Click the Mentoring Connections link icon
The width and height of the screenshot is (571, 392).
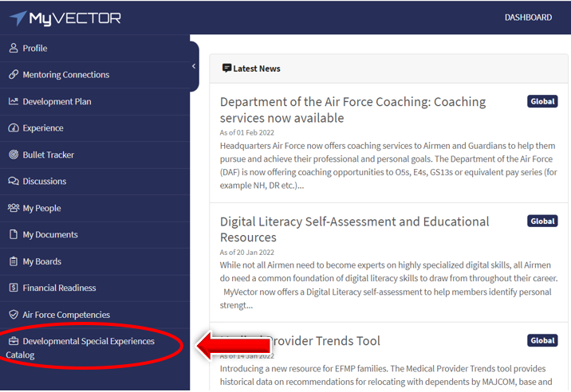[14, 75]
